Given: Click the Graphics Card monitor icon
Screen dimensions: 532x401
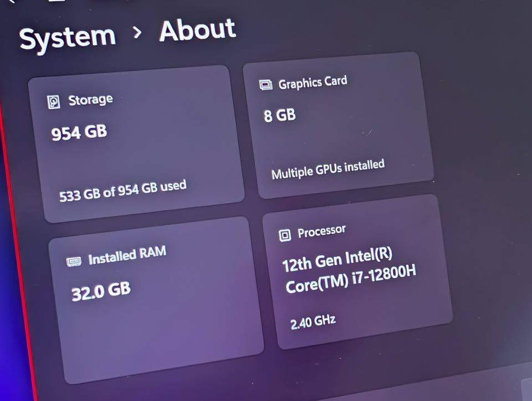Looking at the screenshot, I should point(266,85).
